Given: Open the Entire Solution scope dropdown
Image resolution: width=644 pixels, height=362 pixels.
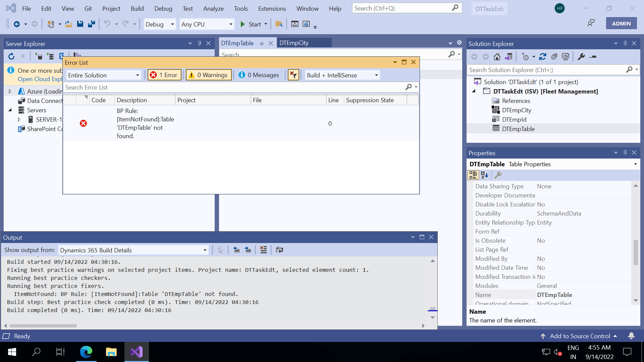Looking at the screenshot, I should 103,75.
